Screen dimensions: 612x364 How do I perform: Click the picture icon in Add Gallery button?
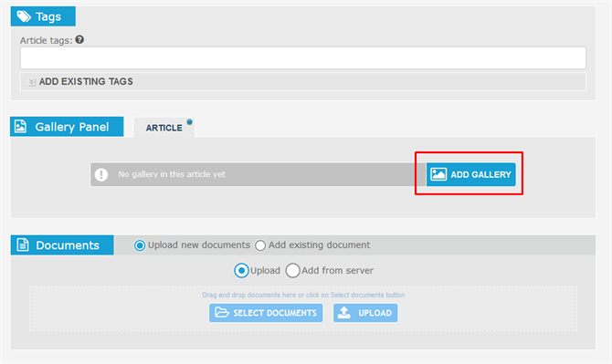click(438, 174)
